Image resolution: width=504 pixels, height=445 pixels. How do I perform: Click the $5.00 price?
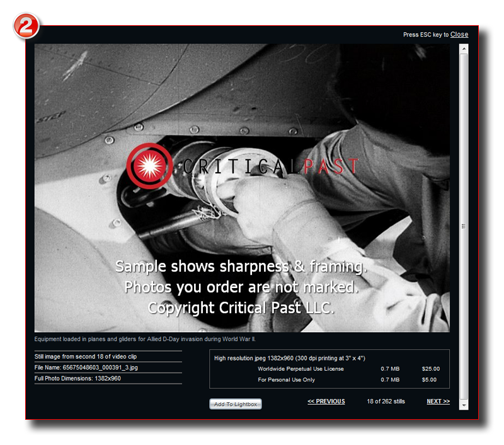[x=429, y=379]
